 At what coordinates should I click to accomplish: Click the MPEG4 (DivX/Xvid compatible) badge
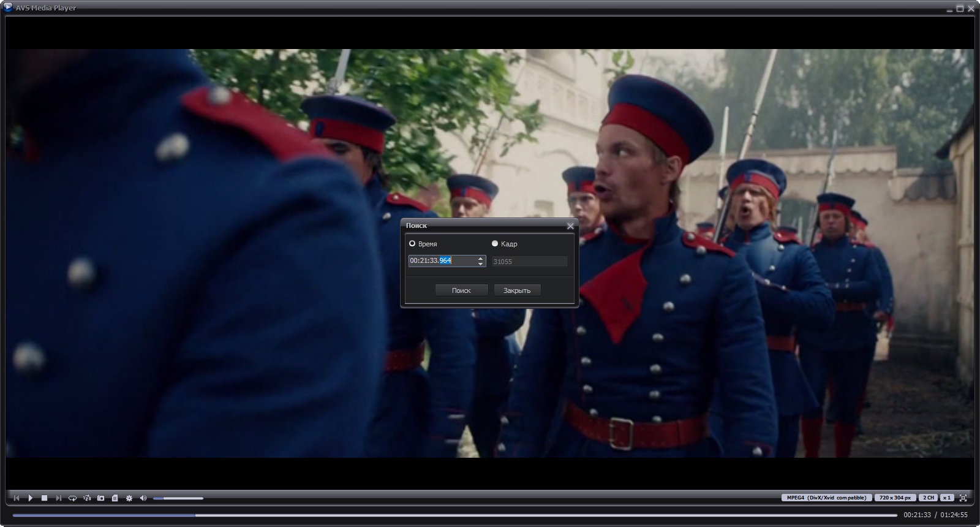(826, 498)
